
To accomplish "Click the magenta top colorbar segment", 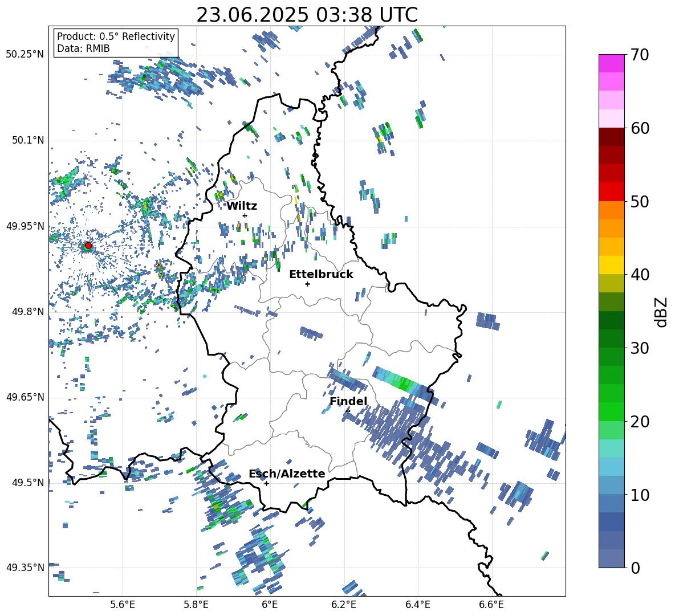I will click(x=611, y=63).
